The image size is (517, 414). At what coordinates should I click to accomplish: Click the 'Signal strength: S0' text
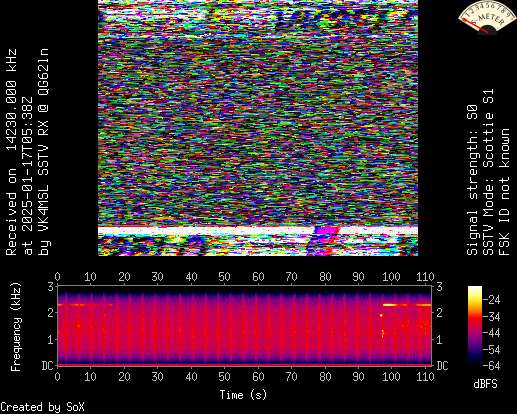click(x=472, y=180)
